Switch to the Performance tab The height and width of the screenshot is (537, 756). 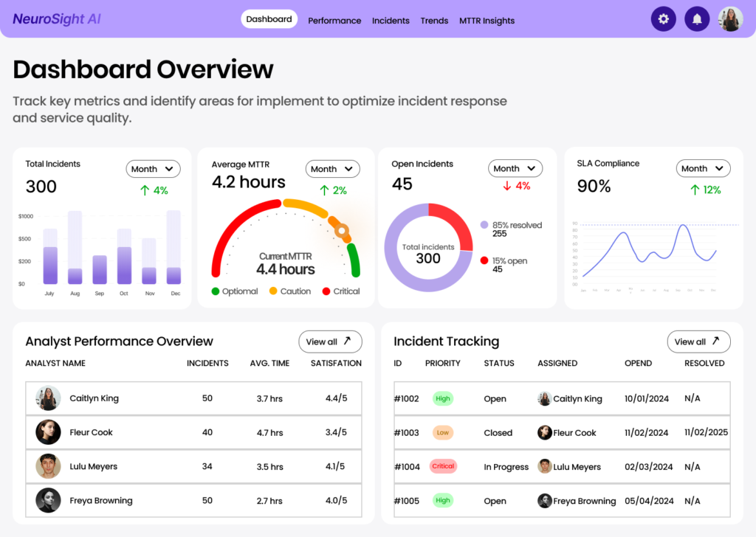[x=334, y=21]
